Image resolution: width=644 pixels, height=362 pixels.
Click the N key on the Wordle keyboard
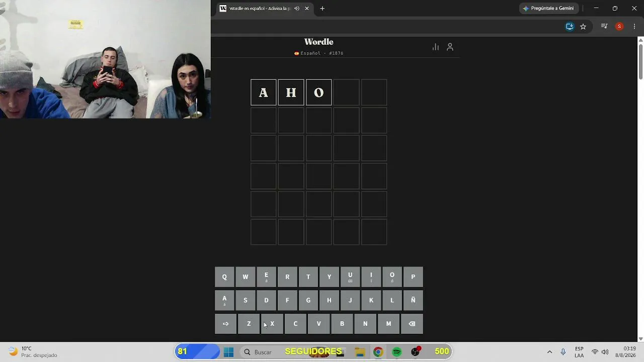(x=365, y=324)
